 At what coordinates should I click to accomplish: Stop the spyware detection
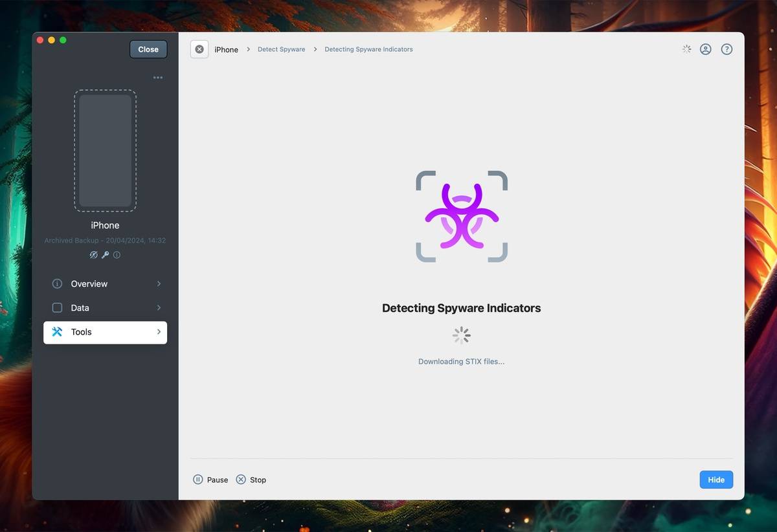point(251,480)
